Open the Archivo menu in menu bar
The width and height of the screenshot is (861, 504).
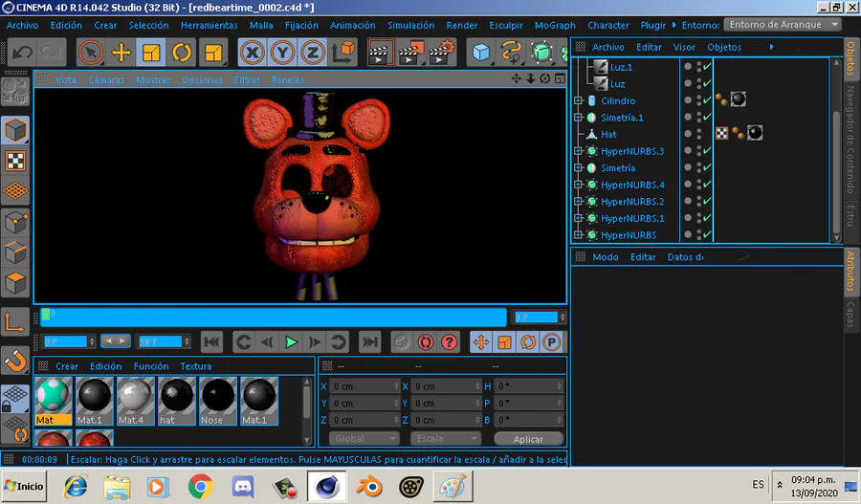tap(22, 25)
